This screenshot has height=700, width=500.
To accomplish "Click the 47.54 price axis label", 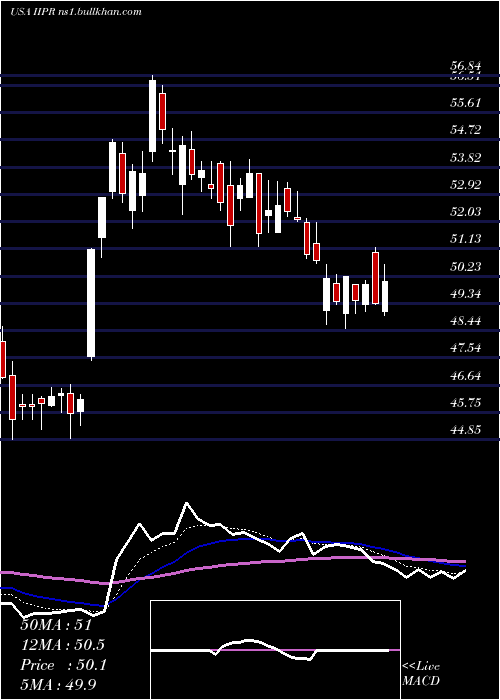I will click(465, 348).
